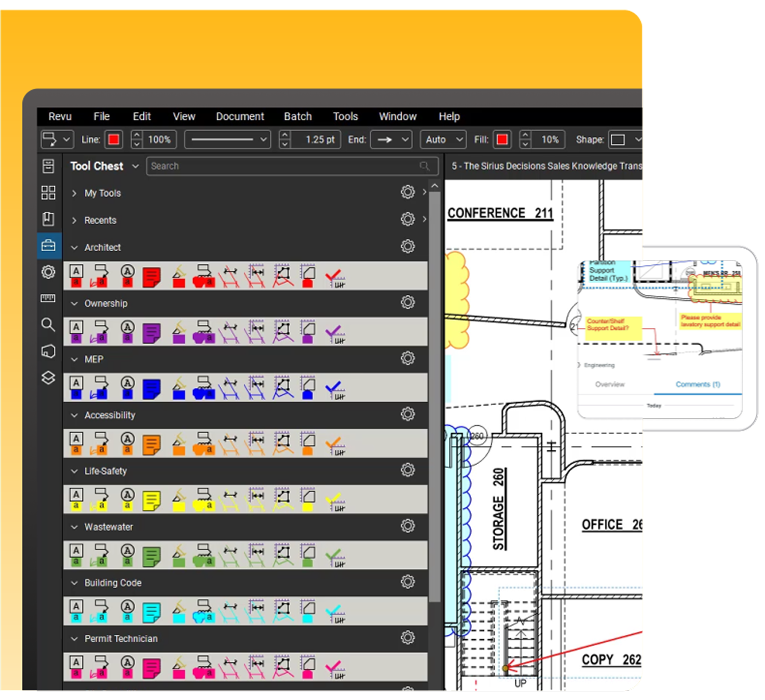Select the purple text box tool in Ownership
Viewport: 765px width, 700px height.
[76, 333]
